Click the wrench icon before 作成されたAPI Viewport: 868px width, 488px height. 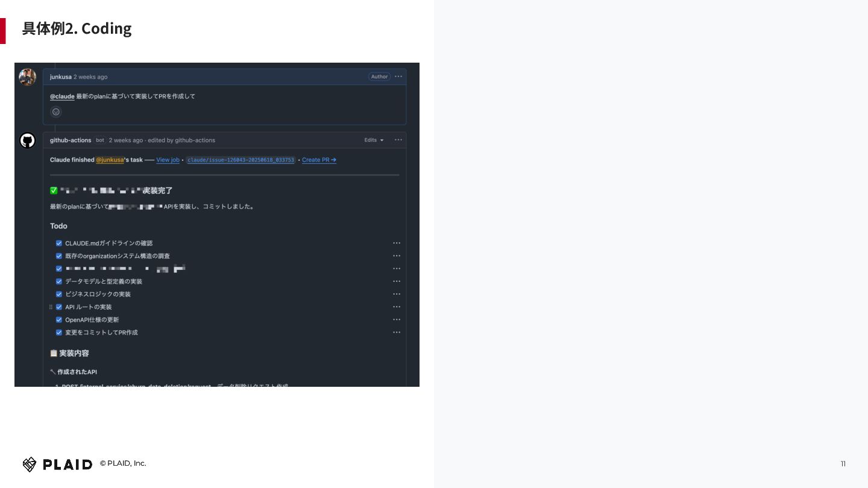(53, 372)
